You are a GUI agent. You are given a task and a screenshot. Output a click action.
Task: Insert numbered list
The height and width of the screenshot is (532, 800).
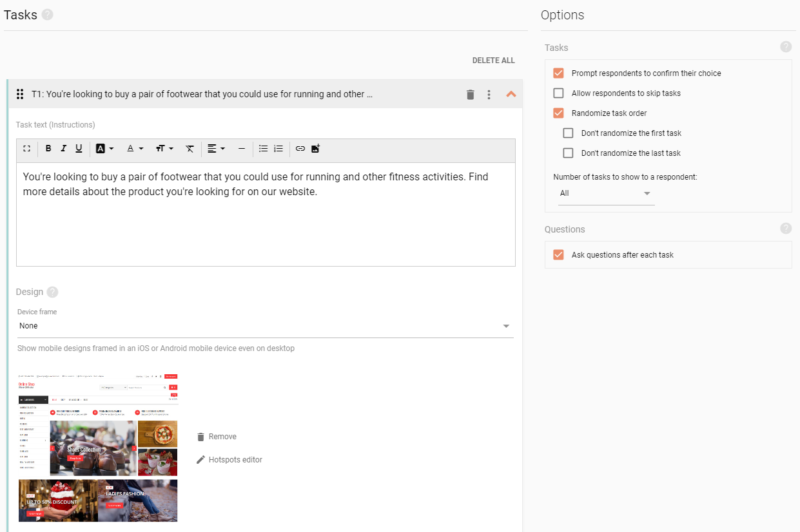click(278, 149)
